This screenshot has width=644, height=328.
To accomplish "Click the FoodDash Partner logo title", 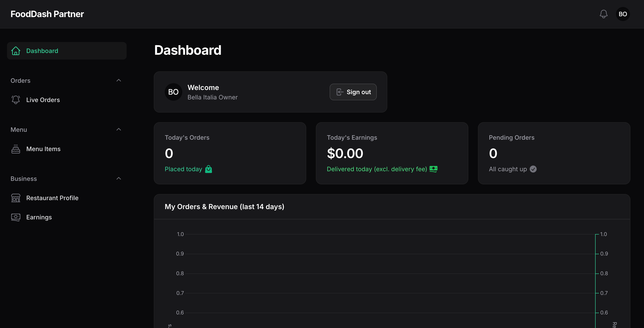I will pyautogui.click(x=47, y=14).
